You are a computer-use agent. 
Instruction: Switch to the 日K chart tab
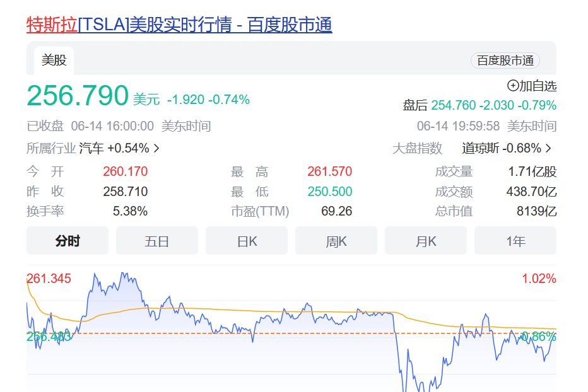tap(247, 241)
